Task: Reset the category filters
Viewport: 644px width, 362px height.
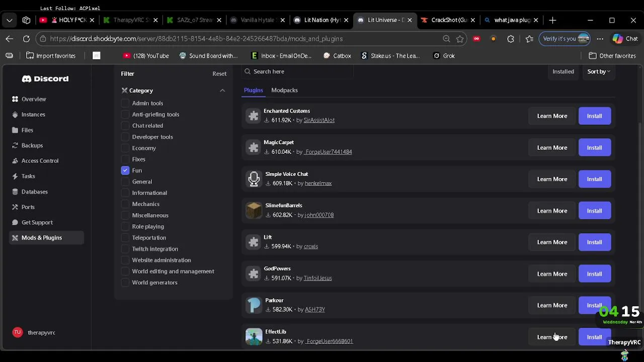Action: tap(219, 73)
